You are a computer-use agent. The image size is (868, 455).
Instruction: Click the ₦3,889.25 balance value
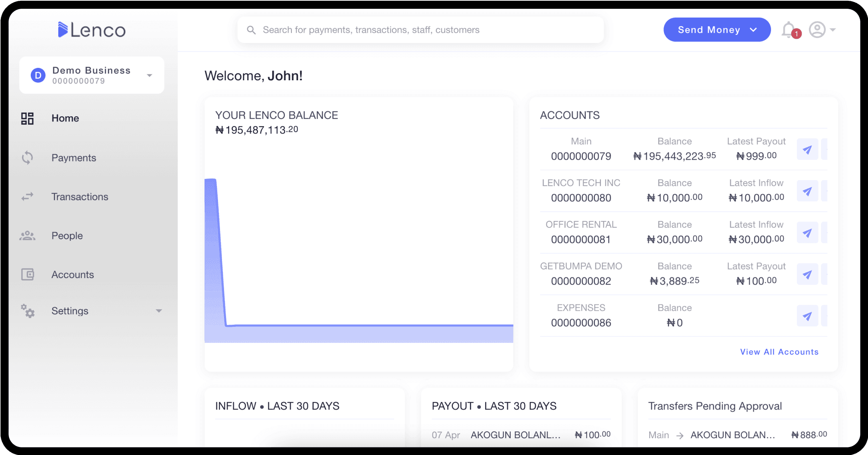click(674, 281)
